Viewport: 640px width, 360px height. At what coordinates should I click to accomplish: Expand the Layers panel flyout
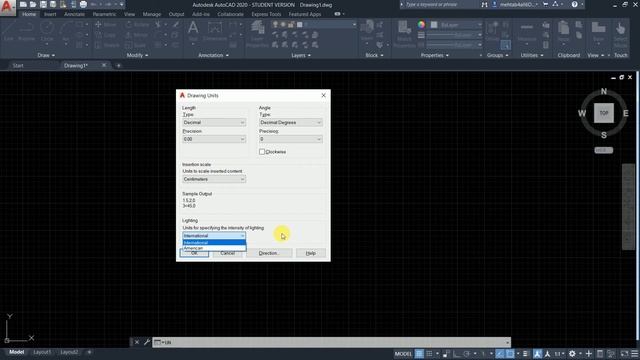pyautogui.click(x=301, y=55)
